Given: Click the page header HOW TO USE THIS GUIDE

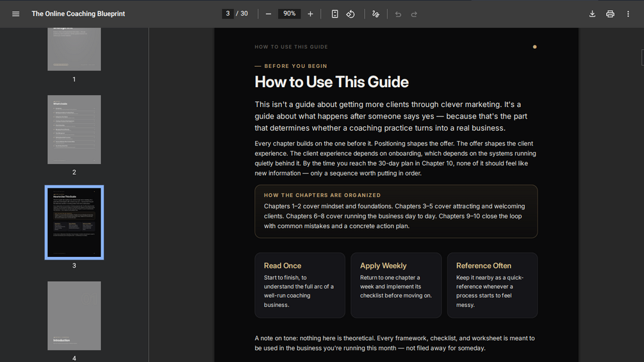Looking at the screenshot, I should point(291,47).
